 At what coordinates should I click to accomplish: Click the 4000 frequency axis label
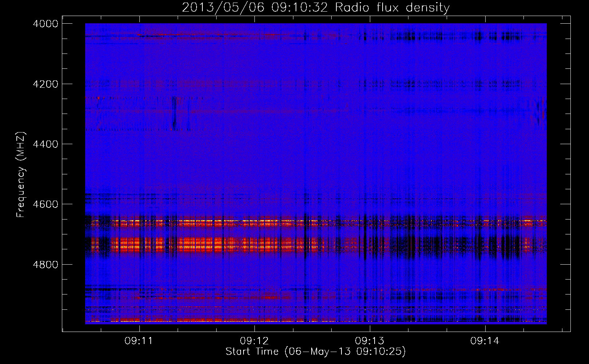tap(46, 24)
